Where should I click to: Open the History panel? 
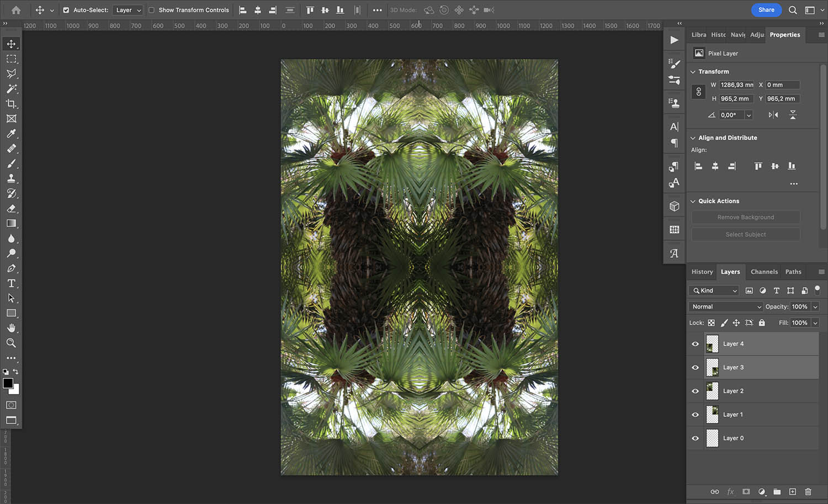pos(702,272)
